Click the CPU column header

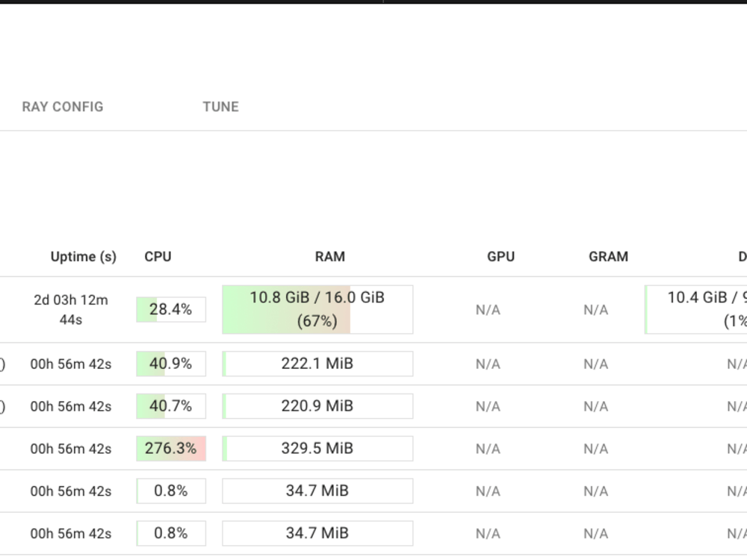click(x=158, y=257)
